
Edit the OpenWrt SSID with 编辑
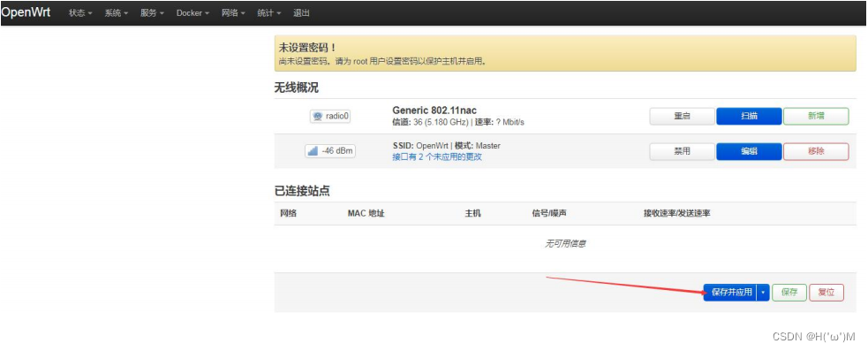(x=749, y=151)
